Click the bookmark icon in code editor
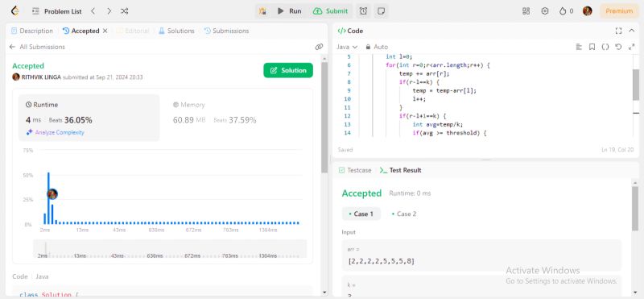 [x=592, y=47]
